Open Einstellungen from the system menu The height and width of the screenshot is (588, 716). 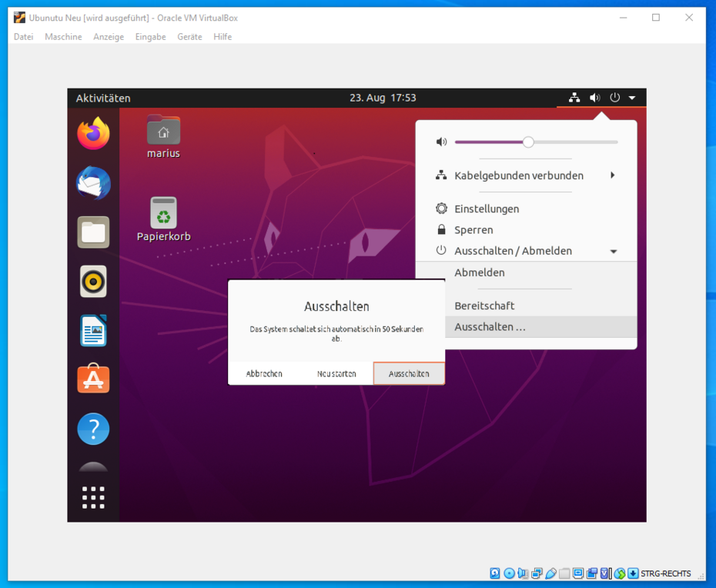point(487,209)
